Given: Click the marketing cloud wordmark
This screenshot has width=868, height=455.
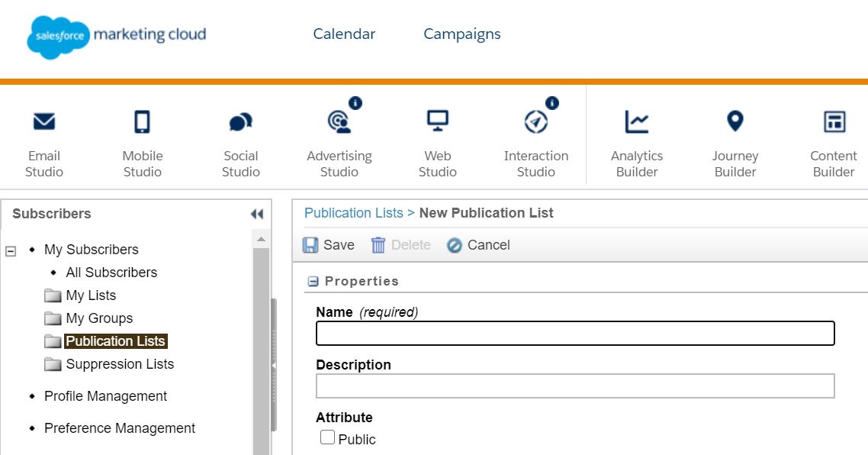Looking at the screenshot, I should 150,34.
